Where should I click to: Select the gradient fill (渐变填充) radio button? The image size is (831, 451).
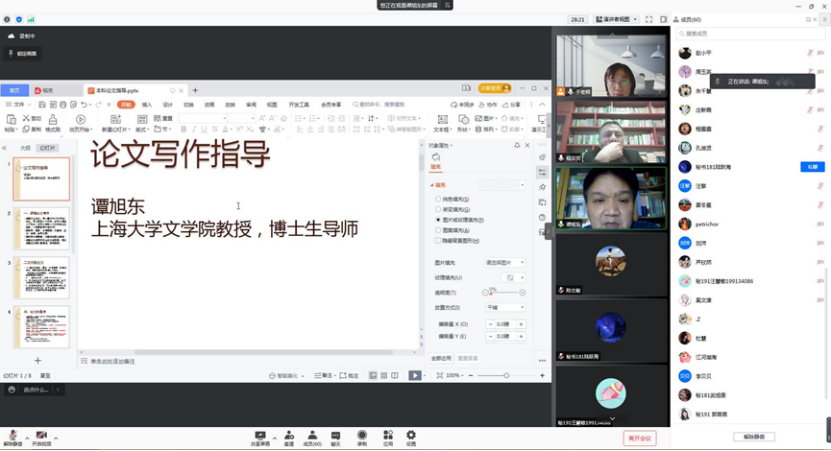pyautogui.click(x=437, y=210)
